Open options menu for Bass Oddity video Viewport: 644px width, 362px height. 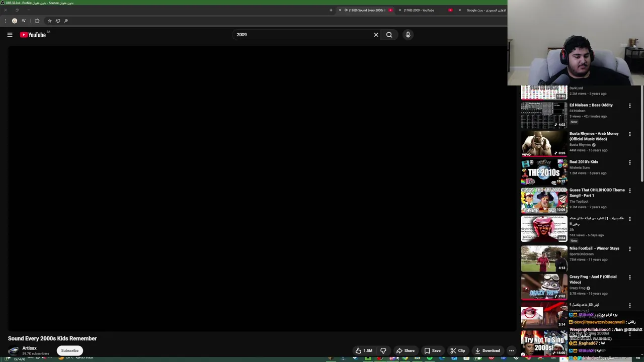coord(629,106)
